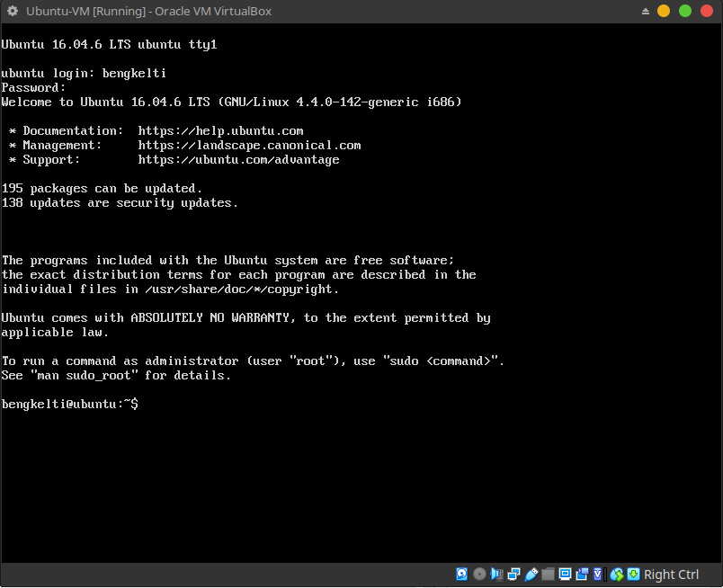
Task: Close the VM window with red button
Action: pos(707,11)
